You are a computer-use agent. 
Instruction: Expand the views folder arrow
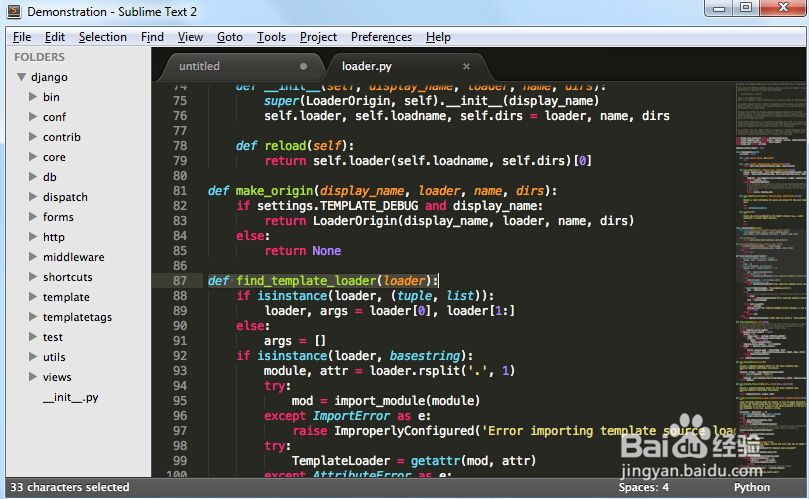click(33, 377)
